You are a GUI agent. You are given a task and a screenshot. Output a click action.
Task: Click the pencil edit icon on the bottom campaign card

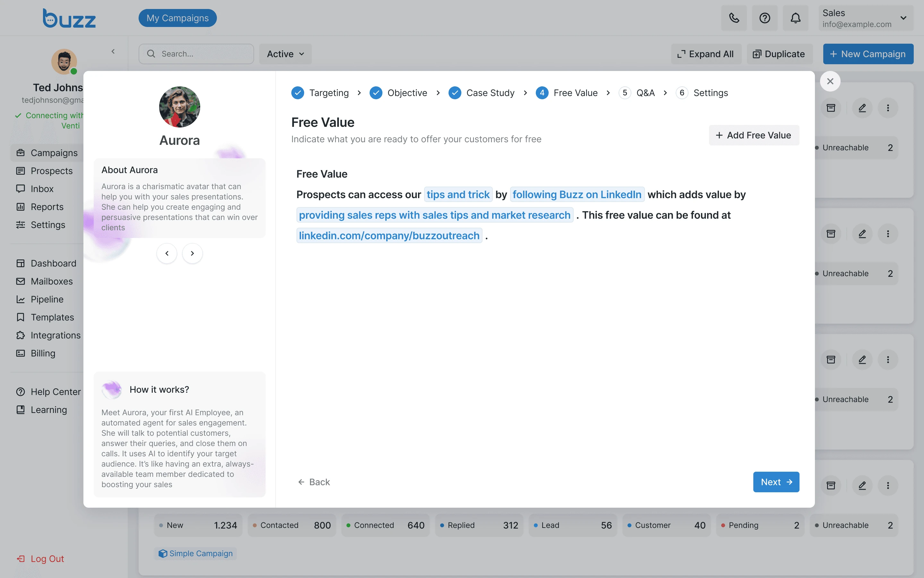click(x=862, y=486)
